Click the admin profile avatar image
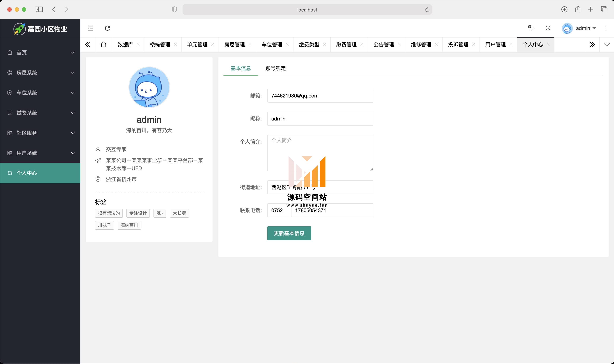This screenshot has width=614, height=364. [x=149, y=87]
